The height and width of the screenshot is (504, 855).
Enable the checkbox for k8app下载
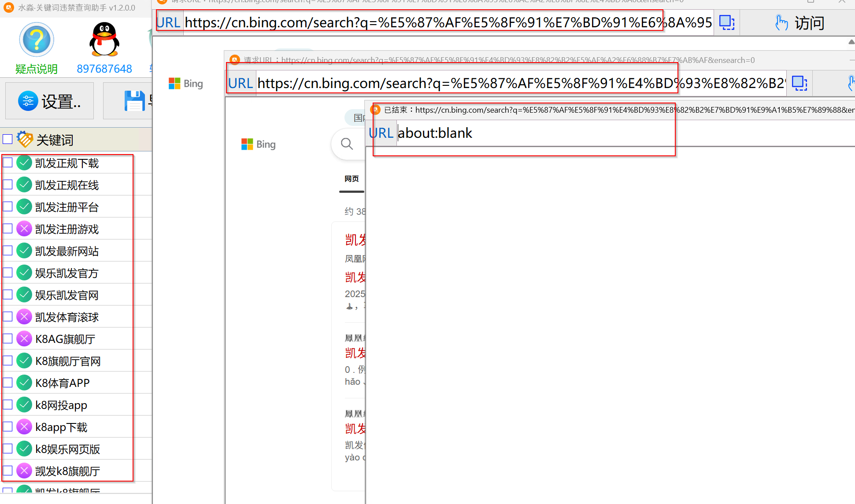click(x=7, y=427)
